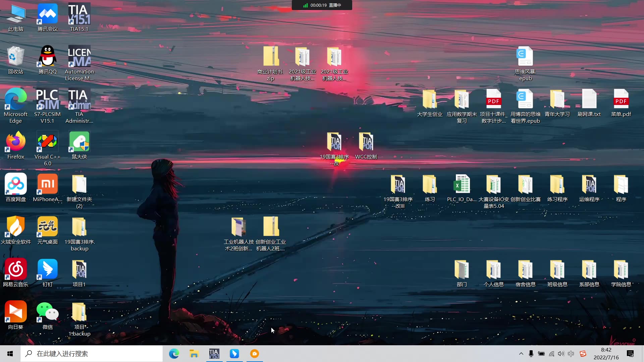Open the Windows Start menu

point(10,354)
